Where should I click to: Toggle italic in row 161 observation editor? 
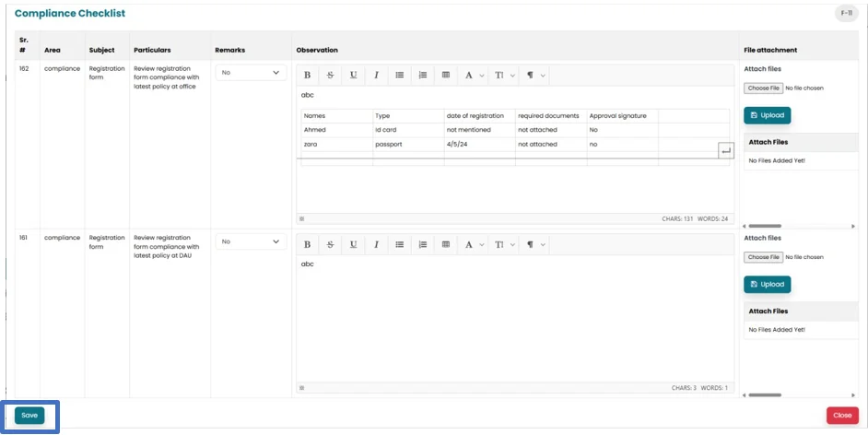376,244
